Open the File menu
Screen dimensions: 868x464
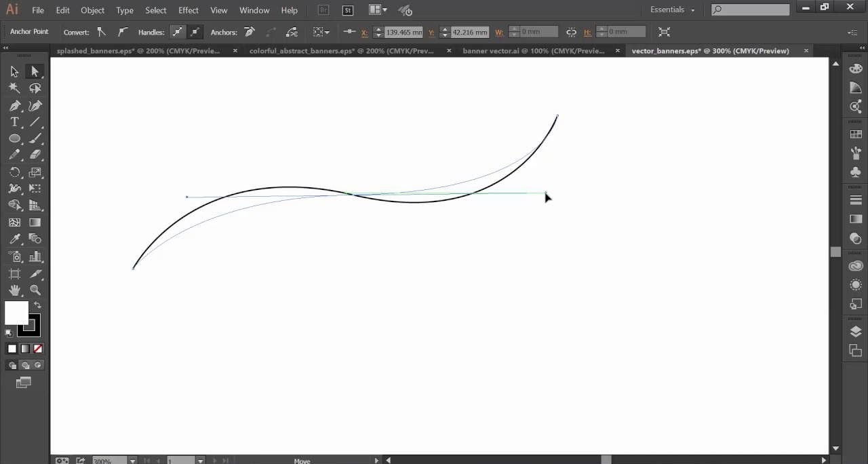(x=38, y=10)
